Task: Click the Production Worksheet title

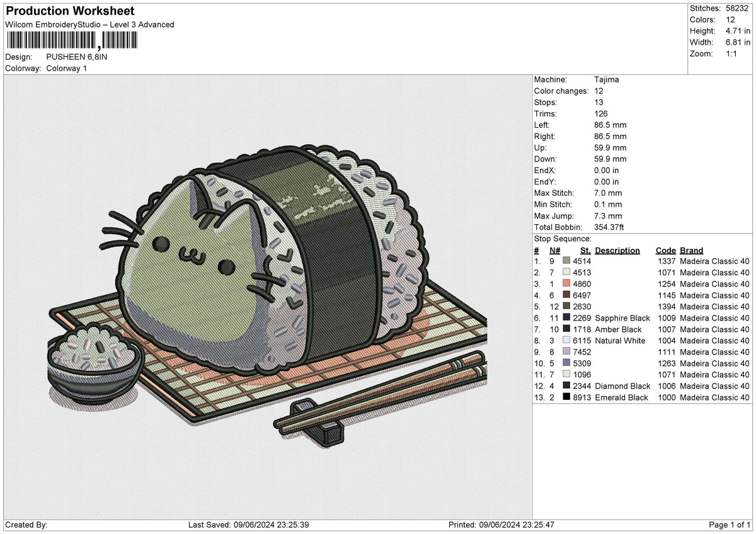Action: point(70,11)
